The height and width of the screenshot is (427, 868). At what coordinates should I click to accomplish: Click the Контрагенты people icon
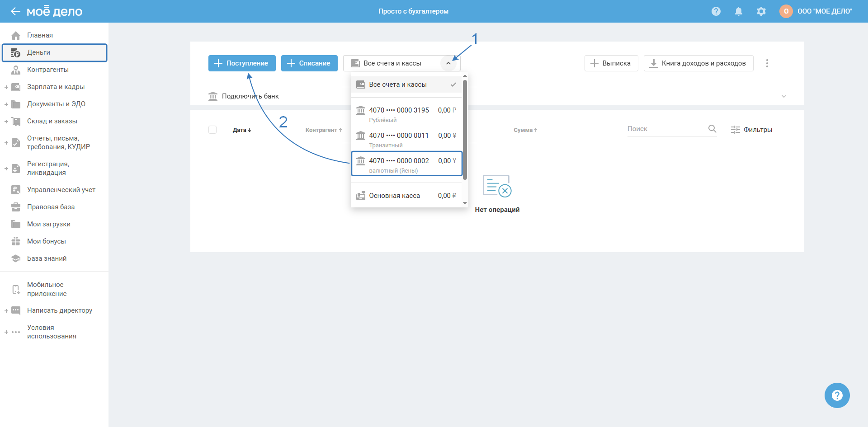point(16,70)
